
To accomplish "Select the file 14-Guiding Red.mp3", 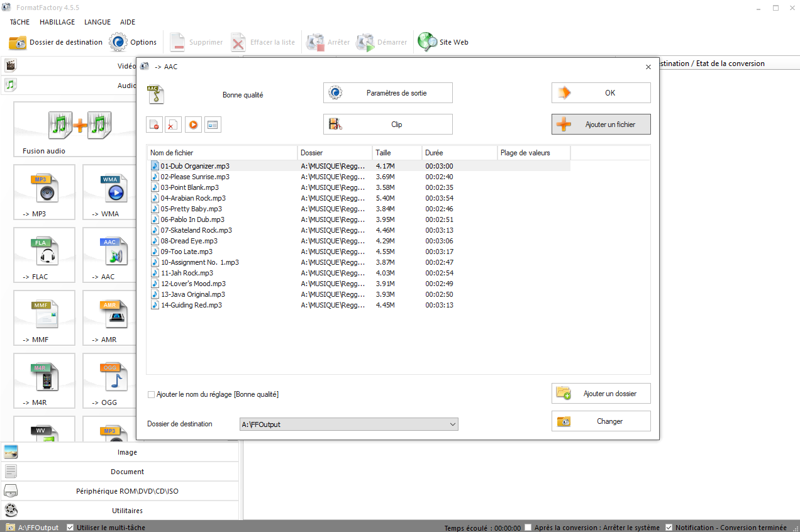I will pyautogui.click(x=359, y=305).
